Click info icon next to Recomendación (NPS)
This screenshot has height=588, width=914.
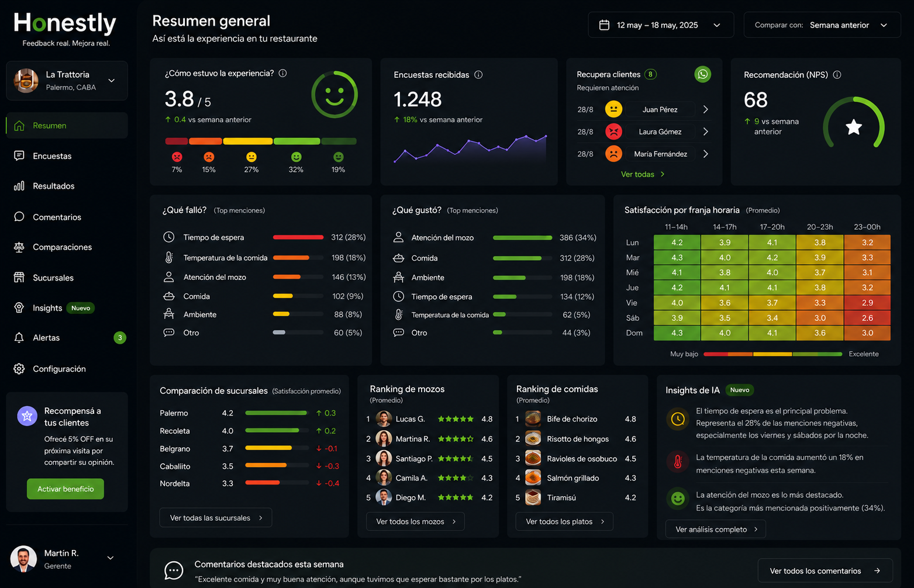pos(837,75)
